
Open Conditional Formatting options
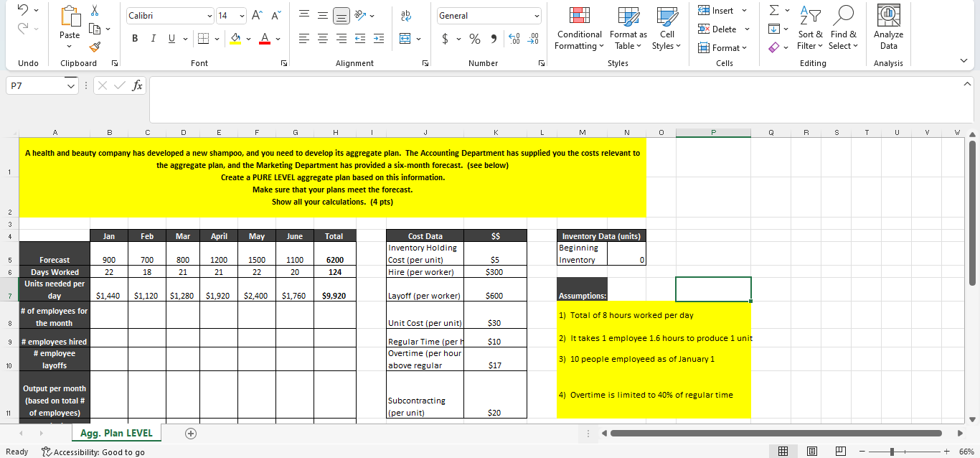[578, 30]
